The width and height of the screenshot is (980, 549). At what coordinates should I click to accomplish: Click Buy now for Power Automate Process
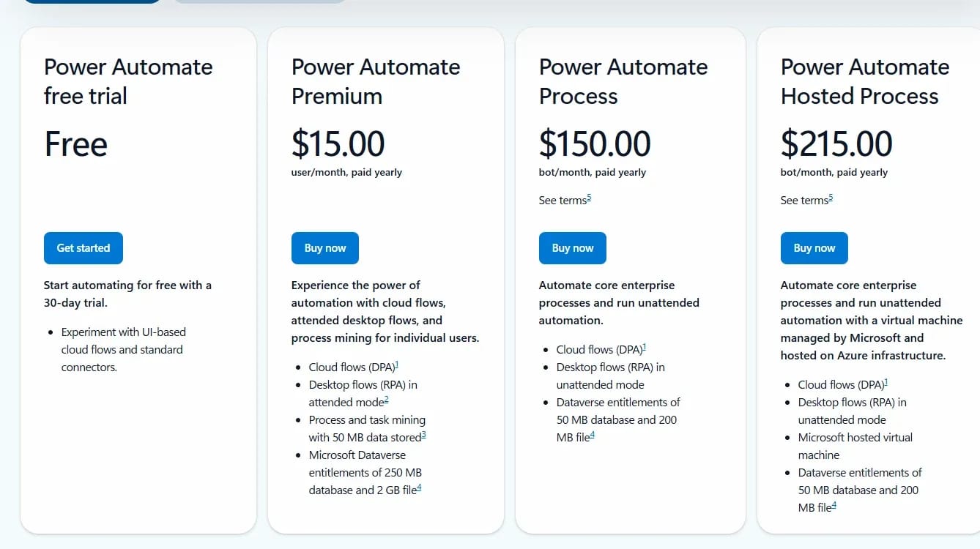pos(573,248)
